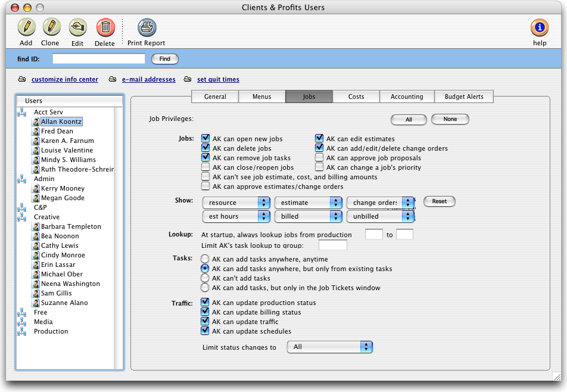Image resolution: width=567 pixels, height=392 pixels.
Task: Click the Acct Serv group icon
Action: pos(21,112)
